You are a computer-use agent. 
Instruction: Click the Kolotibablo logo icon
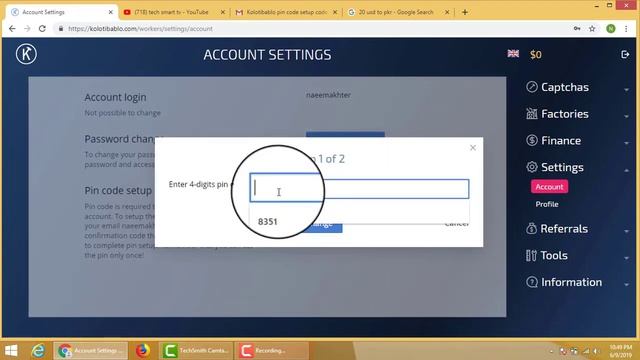click(x=27, y=54)
